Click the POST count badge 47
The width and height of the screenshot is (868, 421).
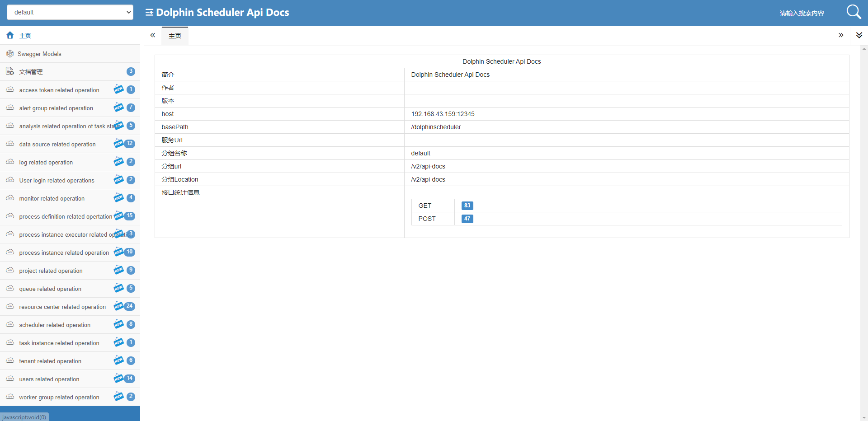point(467,219)
